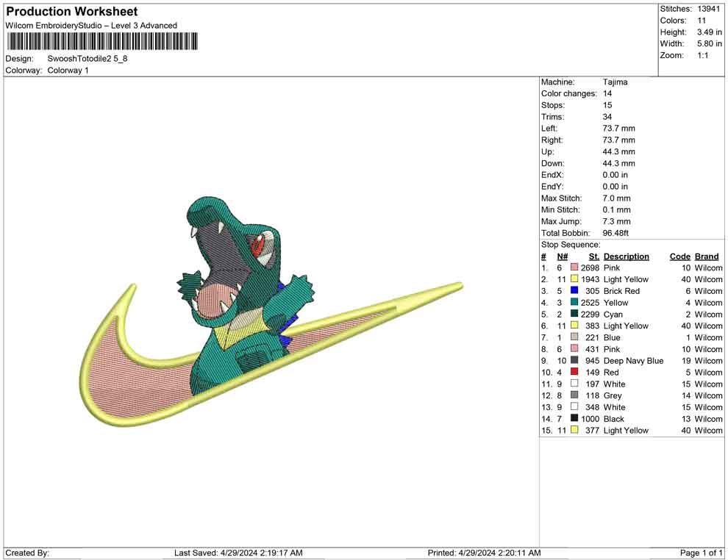Viewport: 728px width, 560px height.
Task: Click 'Black' description in stop 14
Action: click(x=614, y=418)
